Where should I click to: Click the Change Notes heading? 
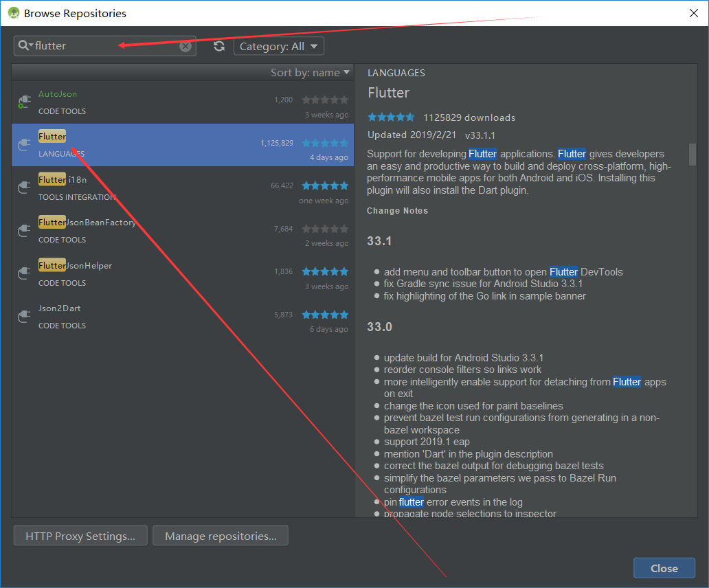point(398,211)
